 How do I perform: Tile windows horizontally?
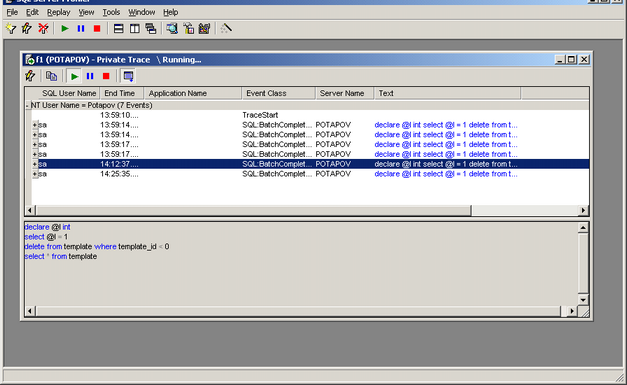(118, 28)
